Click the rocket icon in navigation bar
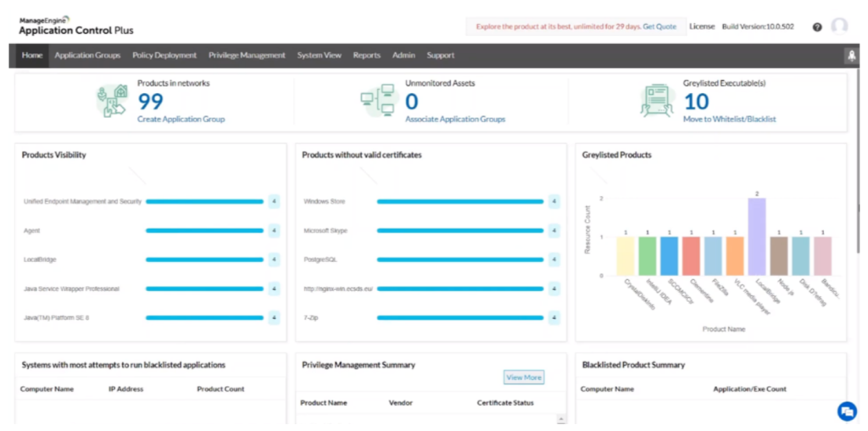This screenshot has width=868, height=431. (x=851, y=56)
